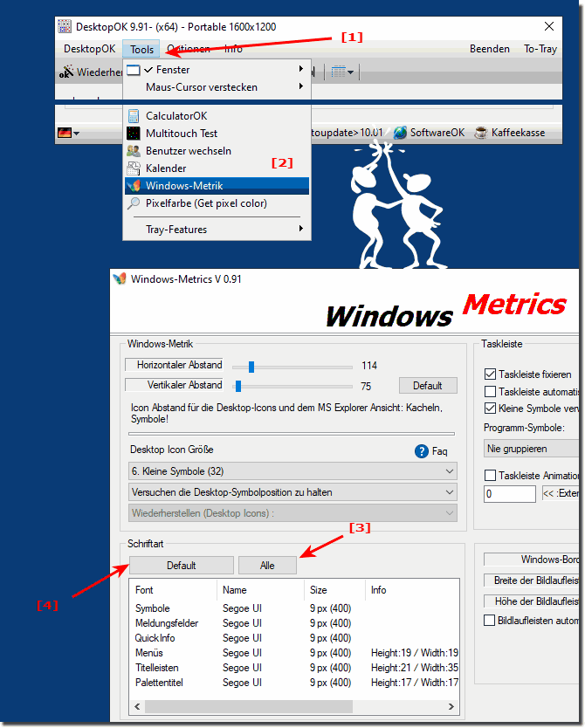The image size is (585, 728).
Task: Open the DesktopOK menu
Action: (90, 49)
